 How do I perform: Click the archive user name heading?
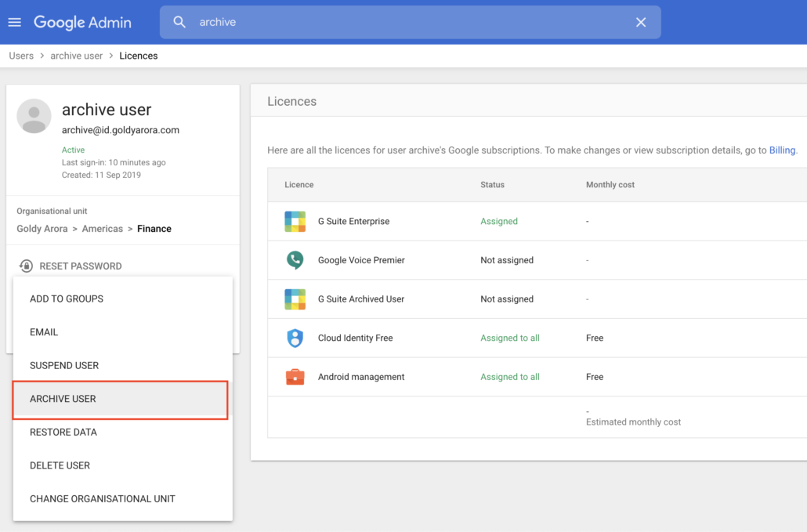click(107, 110)
